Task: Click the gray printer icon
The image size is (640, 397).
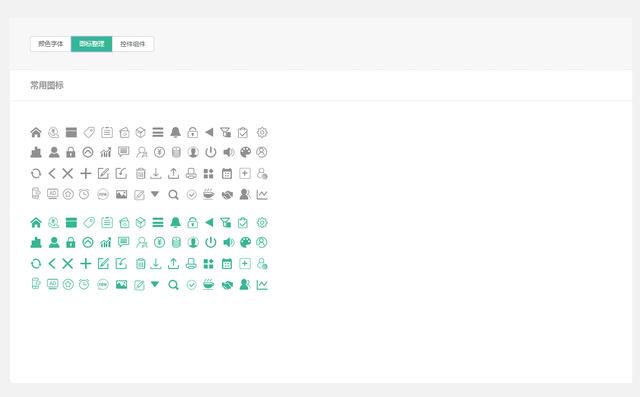Action: coord(191,173)
